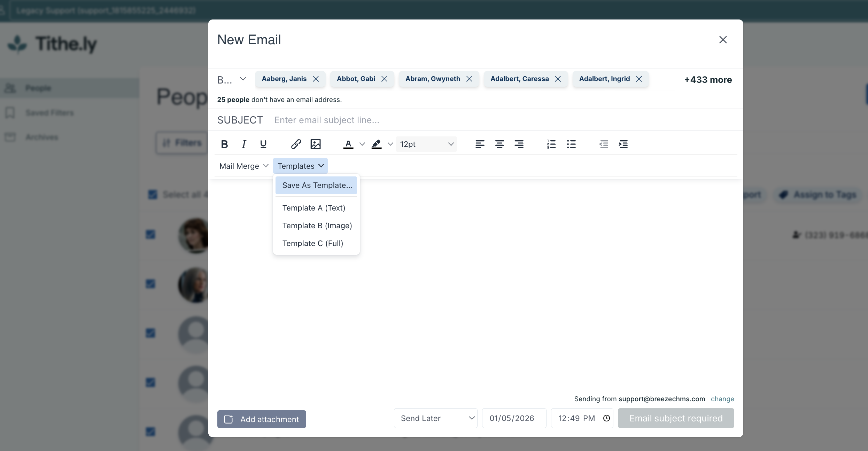Insert a numbered list
The height and width of the screenshot is (451, 868).
[x=551, y=144]
